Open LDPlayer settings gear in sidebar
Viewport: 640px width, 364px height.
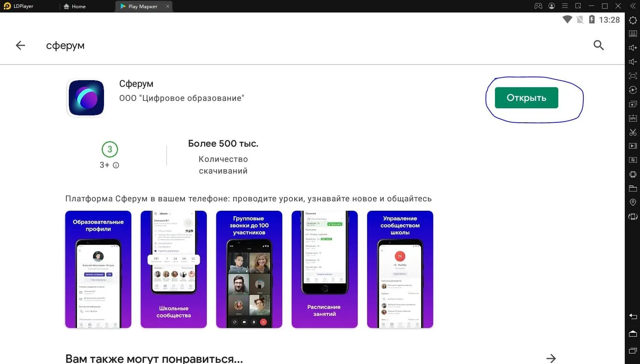coord(633,20)
